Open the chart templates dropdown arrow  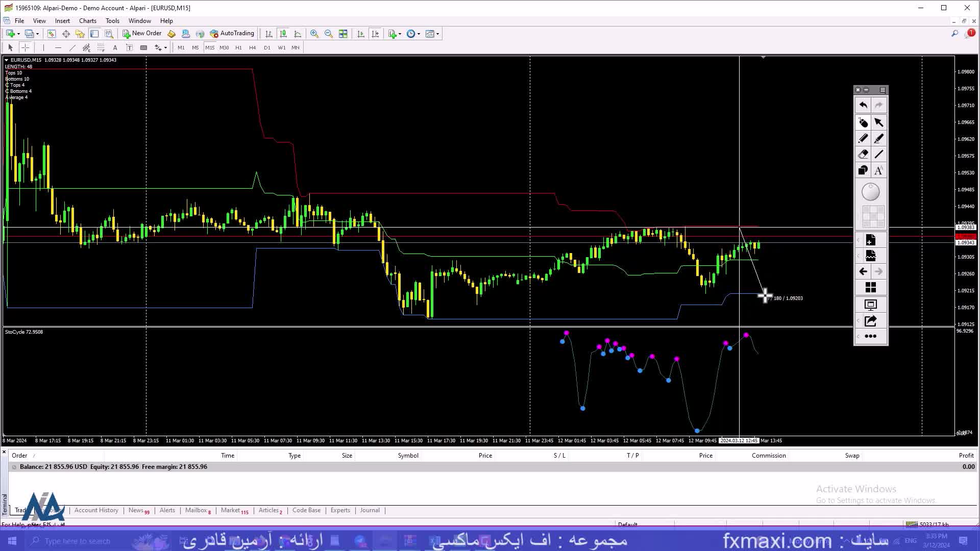(x=438, y=34)
